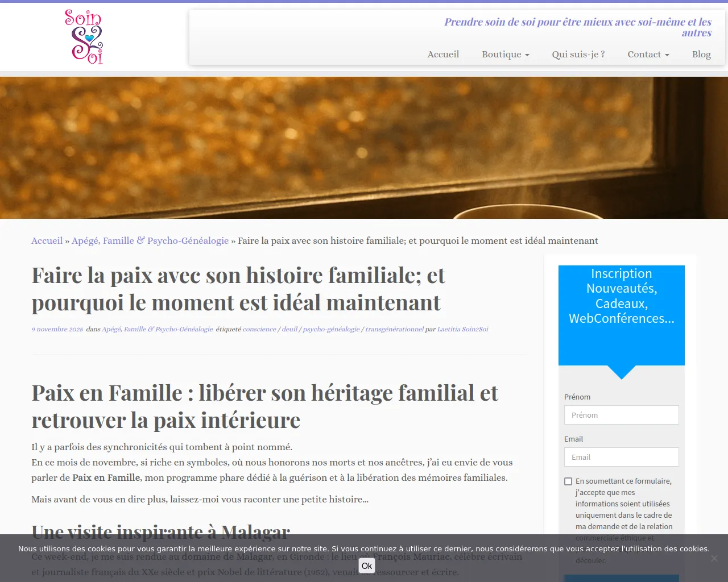Image resolution: width=728 pixels, height=582 pixels.
Task: Accept cookies with the Ok button
Action: pos(366,566)
